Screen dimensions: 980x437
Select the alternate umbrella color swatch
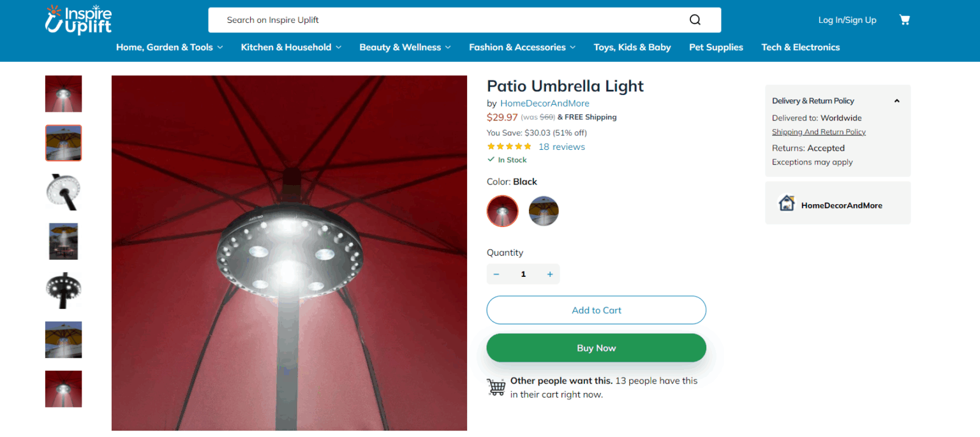click(x=544, y=211)
